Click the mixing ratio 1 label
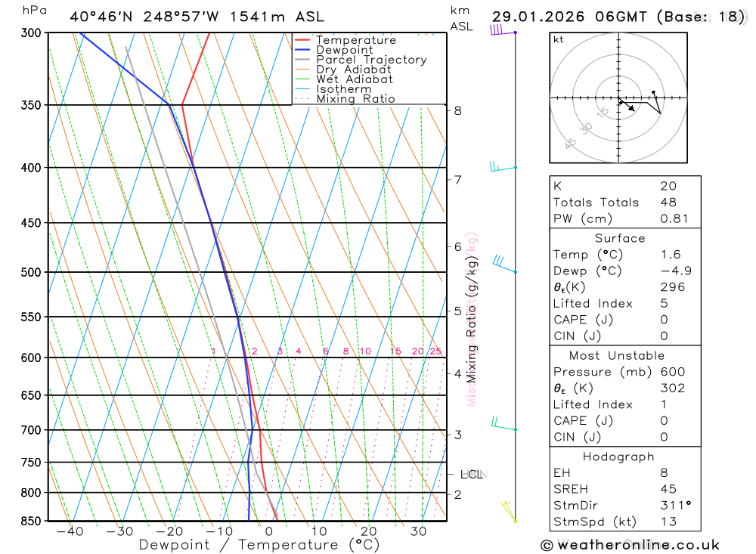 pos(214,351)
